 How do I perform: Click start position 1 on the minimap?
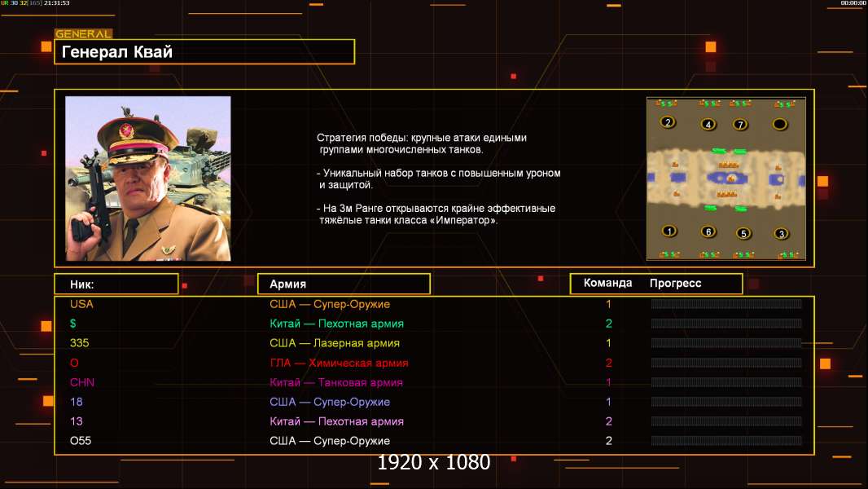(669, 231)
